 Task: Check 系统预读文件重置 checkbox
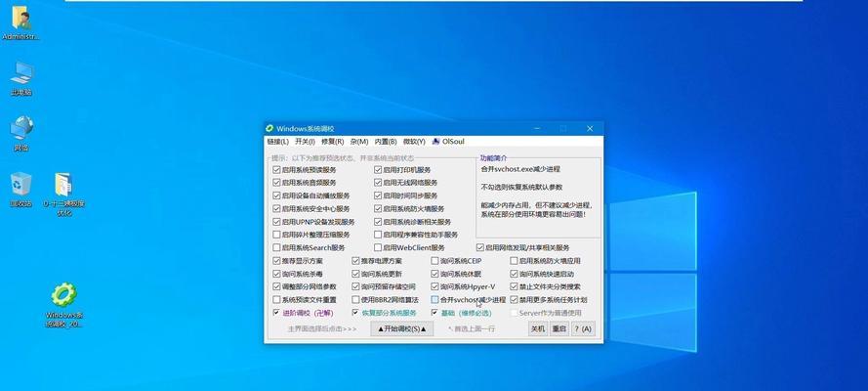click(x=276, y=300)
